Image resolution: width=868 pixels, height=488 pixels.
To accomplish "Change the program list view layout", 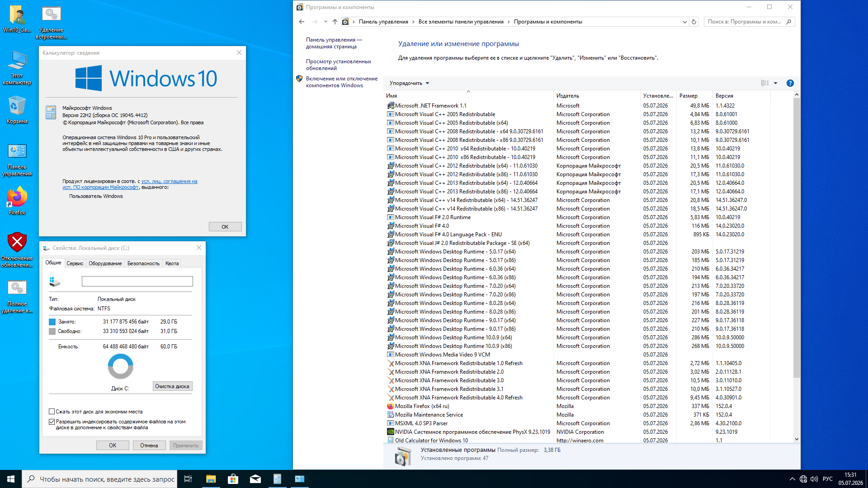I will pyautogui.click(x=765, y=83).
